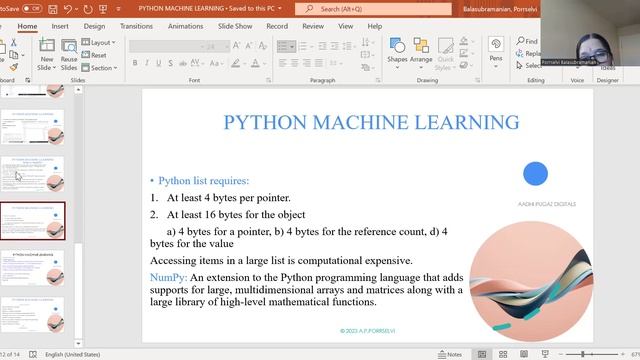Open the Undo history dropdown arrow
The image size is (640, 360).
click(76, 9)
